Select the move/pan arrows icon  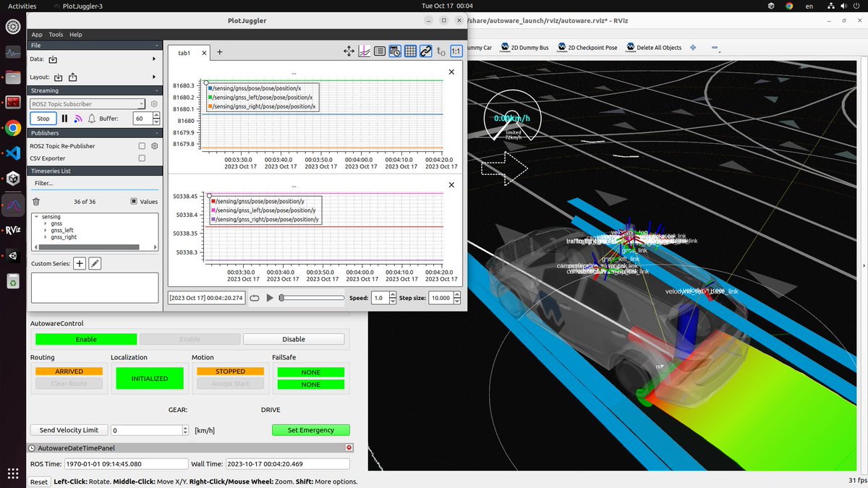[349, 51]
